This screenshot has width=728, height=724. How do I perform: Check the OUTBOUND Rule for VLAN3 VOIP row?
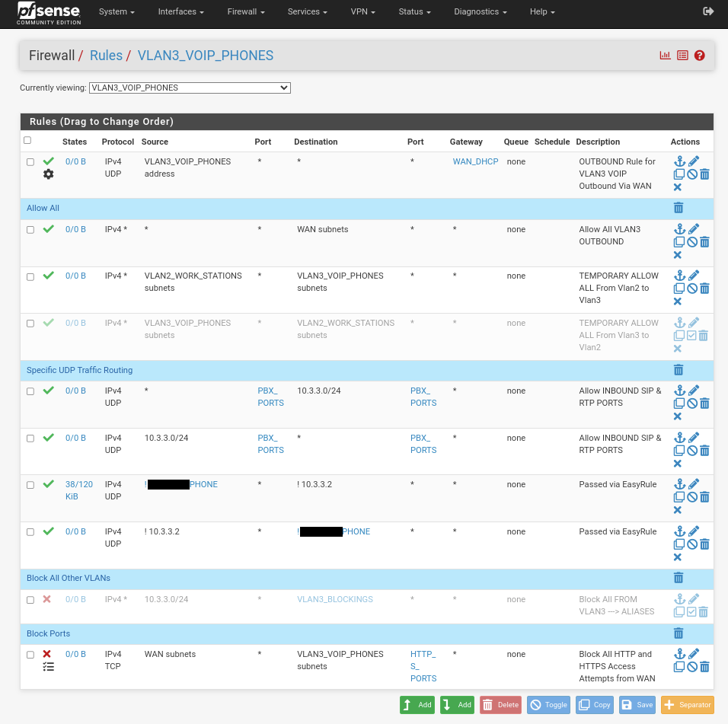[30, 162]
